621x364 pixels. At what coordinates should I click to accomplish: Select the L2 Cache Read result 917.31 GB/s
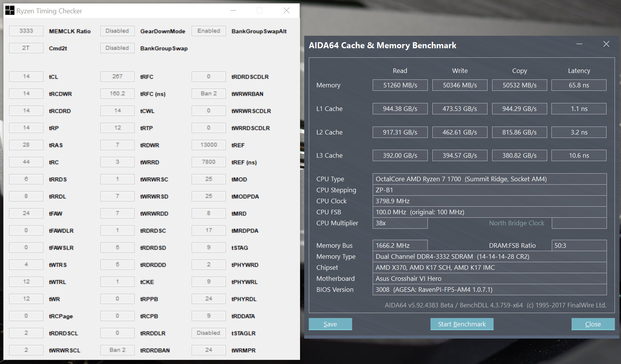click(x=400, y=132)
